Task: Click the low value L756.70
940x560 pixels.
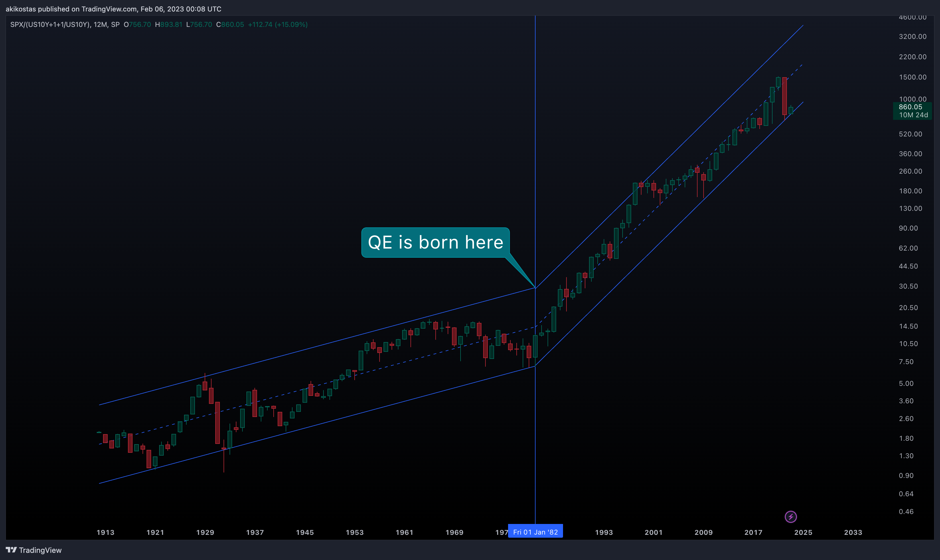Action: coord(199,25)
